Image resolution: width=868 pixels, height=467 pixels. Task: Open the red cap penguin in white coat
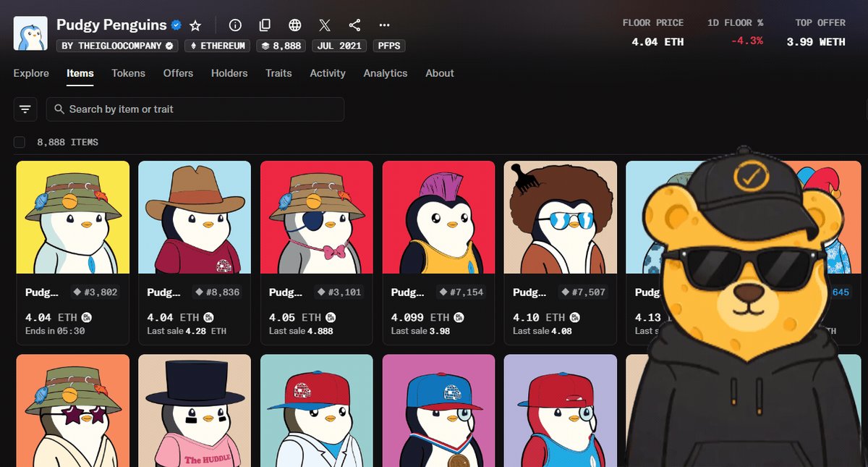[317, 411]
